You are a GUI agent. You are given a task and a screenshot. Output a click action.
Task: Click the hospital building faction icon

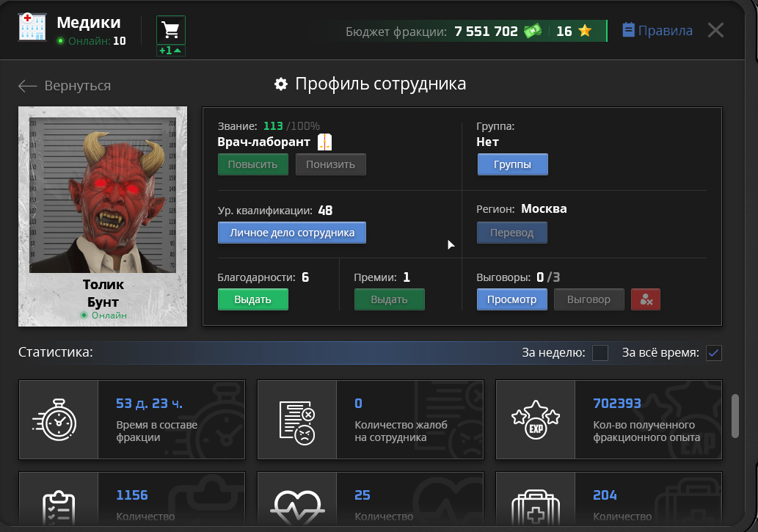click(x=32, y=27)
